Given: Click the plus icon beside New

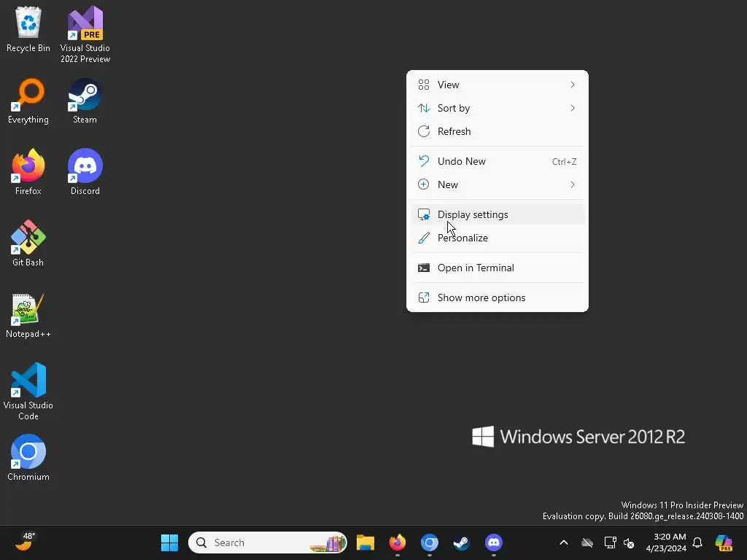Looking at the screenshot, I should point(424,184).
